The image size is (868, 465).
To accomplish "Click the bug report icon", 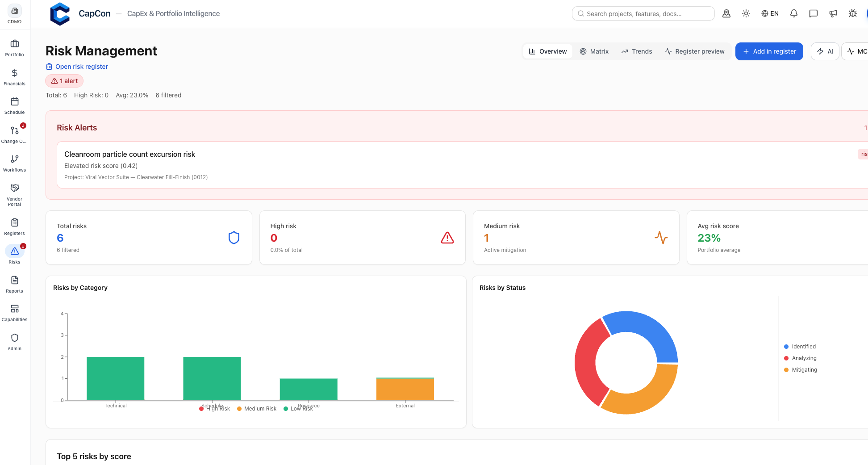I will click(x=853, y=13).
